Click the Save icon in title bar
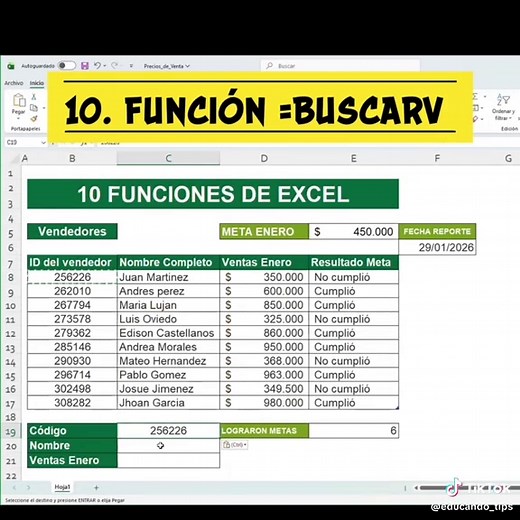This screenshot has height=520, width=520. 85,66
